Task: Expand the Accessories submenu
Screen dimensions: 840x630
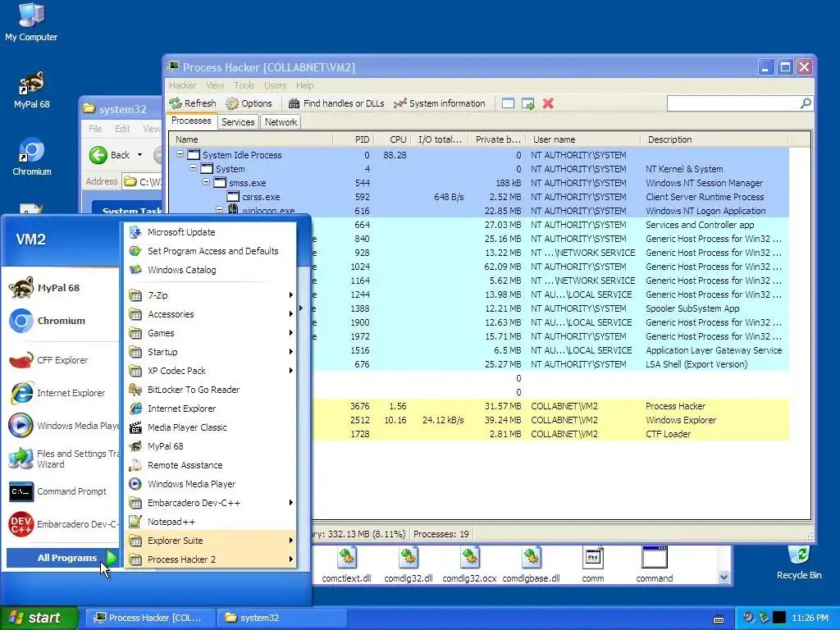Action: pyautogui.click(x=211, y=314)
